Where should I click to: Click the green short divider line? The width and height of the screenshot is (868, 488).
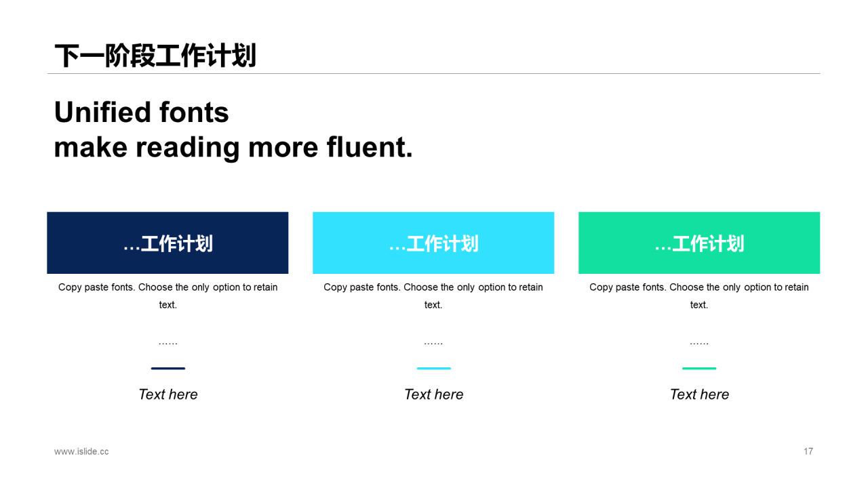699,369
